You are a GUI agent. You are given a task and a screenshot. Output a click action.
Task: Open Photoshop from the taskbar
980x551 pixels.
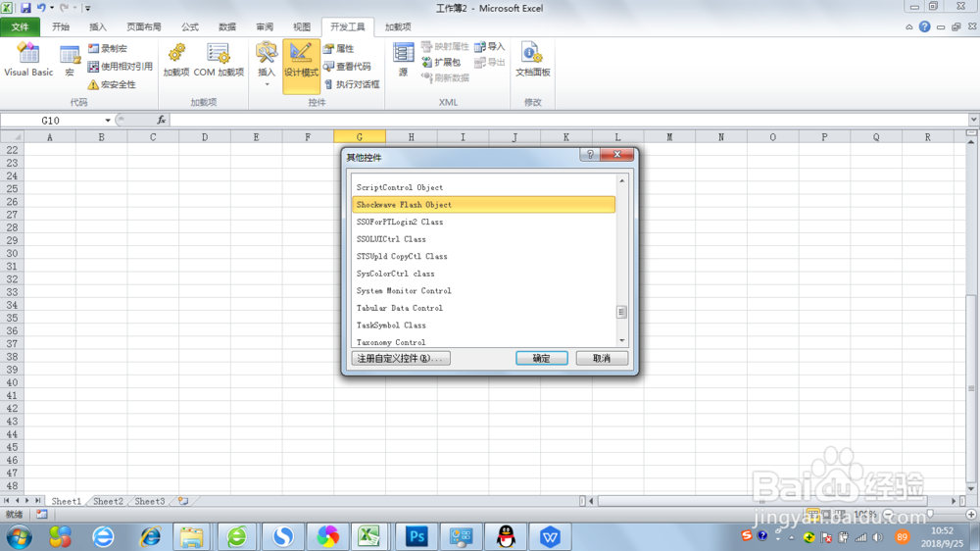416,536
